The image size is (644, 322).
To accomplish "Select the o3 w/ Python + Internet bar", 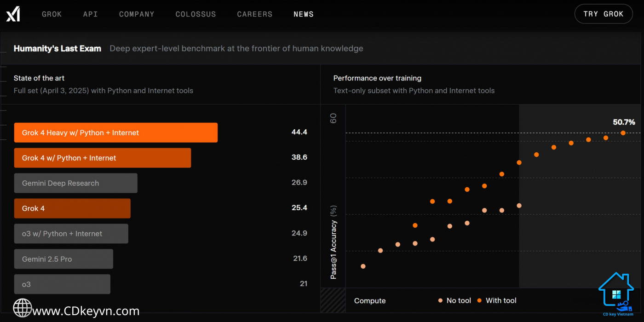I will (x=71, y=234).
